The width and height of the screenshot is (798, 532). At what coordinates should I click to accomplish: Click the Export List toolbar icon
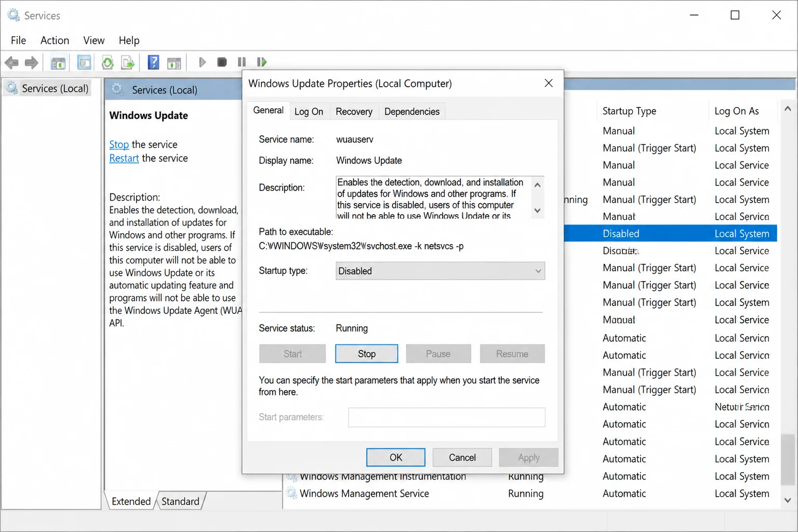click(x=128, y=63)
